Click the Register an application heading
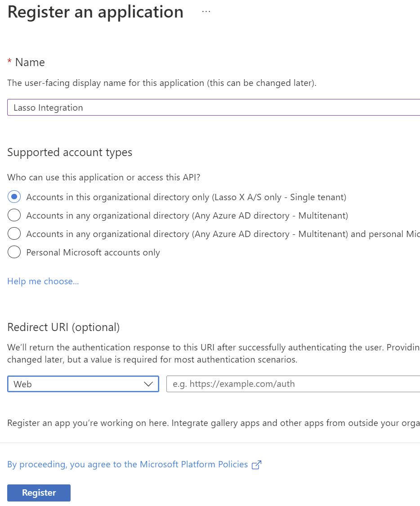 point(95,12)
